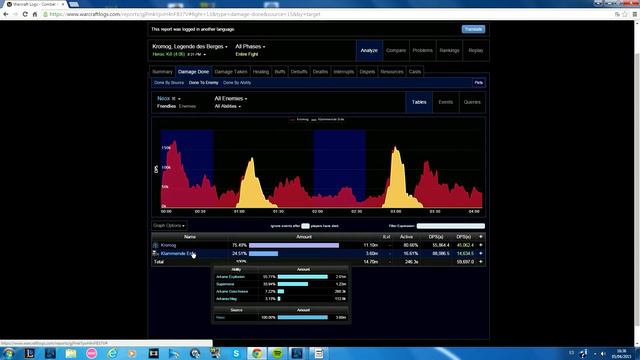This screenshot has width=640, height=360.
Task: Open the Dispels tab
Action: tap(367, 71)
